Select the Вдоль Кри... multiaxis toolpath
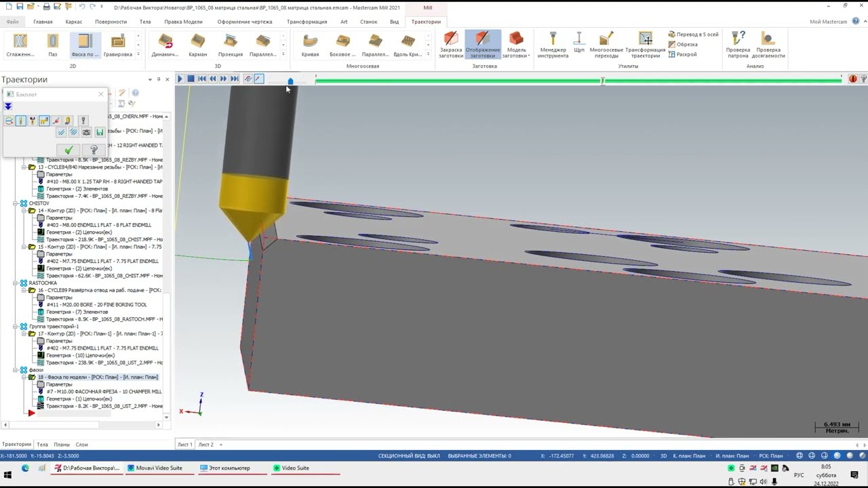This screenshot has height=488, width=868. pos(408,45)
